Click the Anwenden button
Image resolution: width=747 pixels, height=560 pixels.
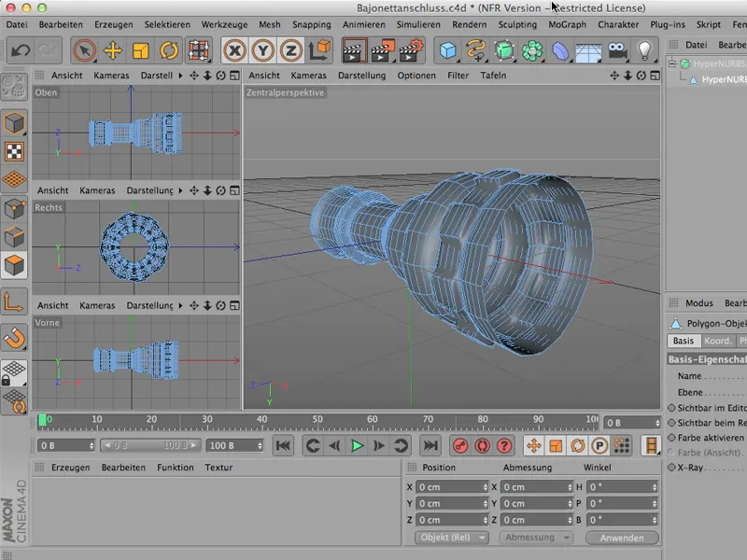tap(622, 538)
